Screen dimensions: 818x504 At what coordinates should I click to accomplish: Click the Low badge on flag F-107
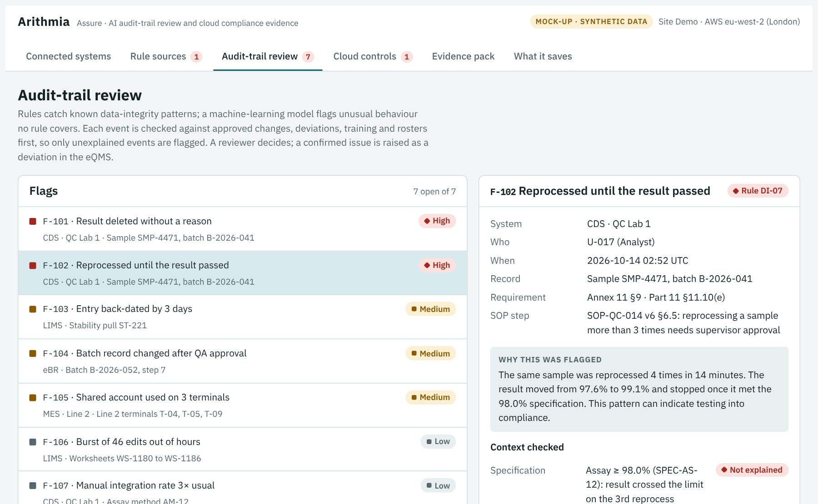point(438,485)
